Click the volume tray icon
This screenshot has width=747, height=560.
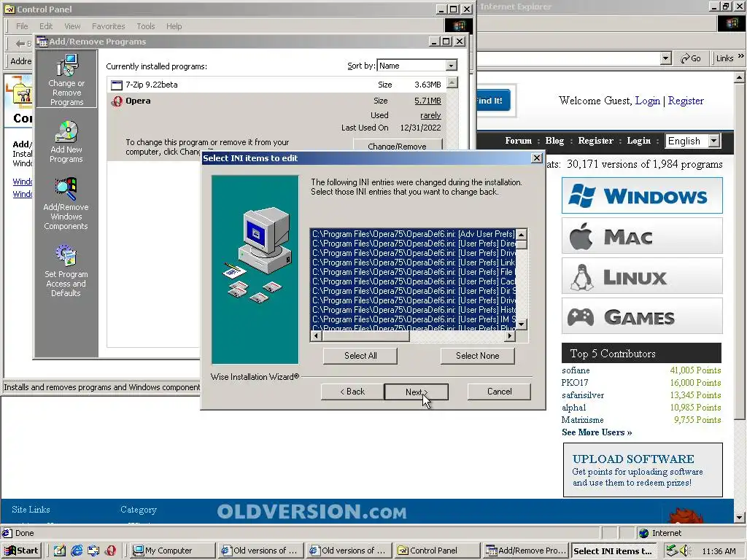(x=686, y=551)
